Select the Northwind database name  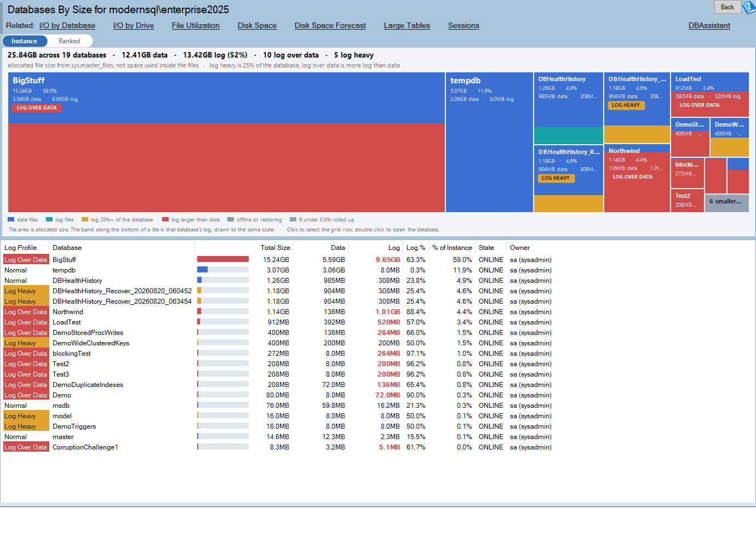point(68,312)
